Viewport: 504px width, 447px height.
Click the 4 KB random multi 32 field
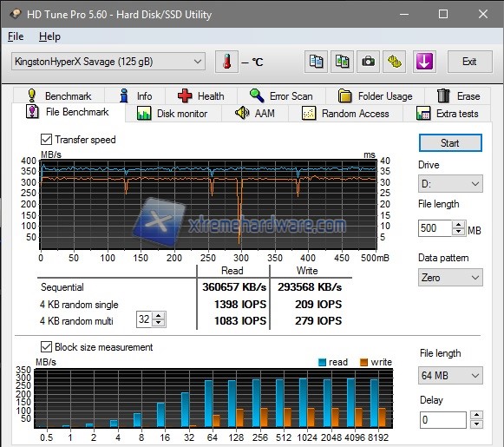click(144, 319)
